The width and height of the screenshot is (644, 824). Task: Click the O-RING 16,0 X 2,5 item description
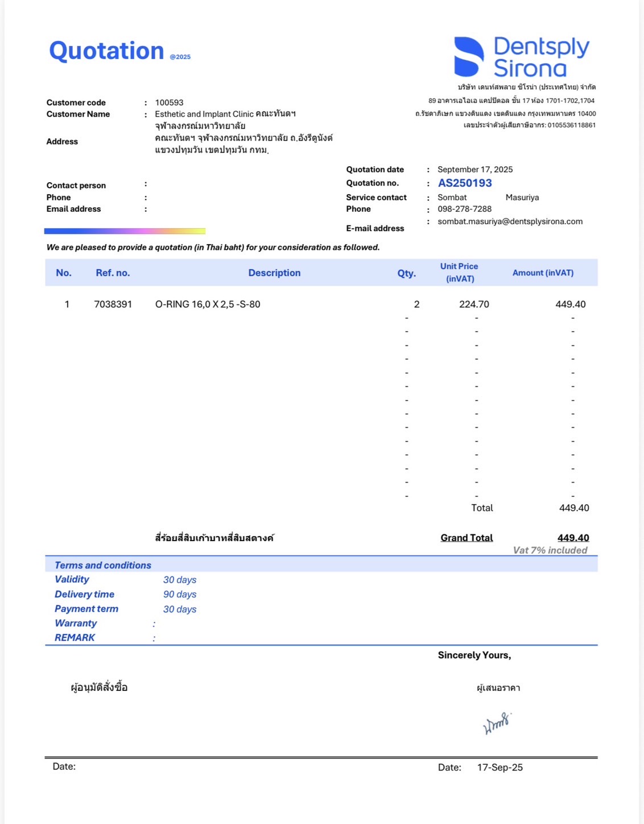point(208,304)
